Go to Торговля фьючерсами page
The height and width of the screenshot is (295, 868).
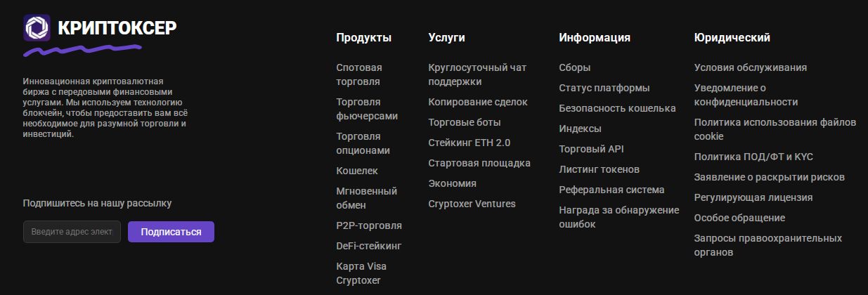[367, 109]
